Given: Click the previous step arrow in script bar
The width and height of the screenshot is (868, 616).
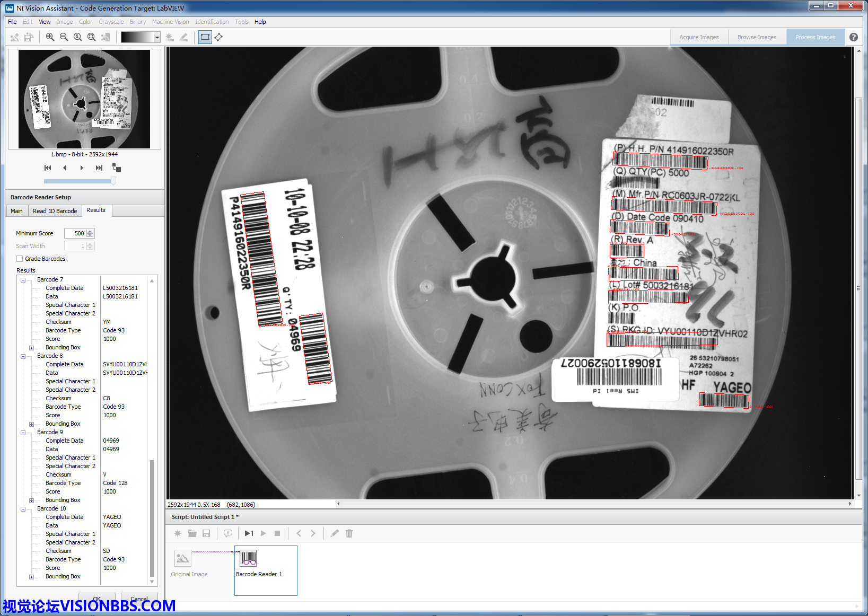Looking at the screenshot, I should 299,533.
